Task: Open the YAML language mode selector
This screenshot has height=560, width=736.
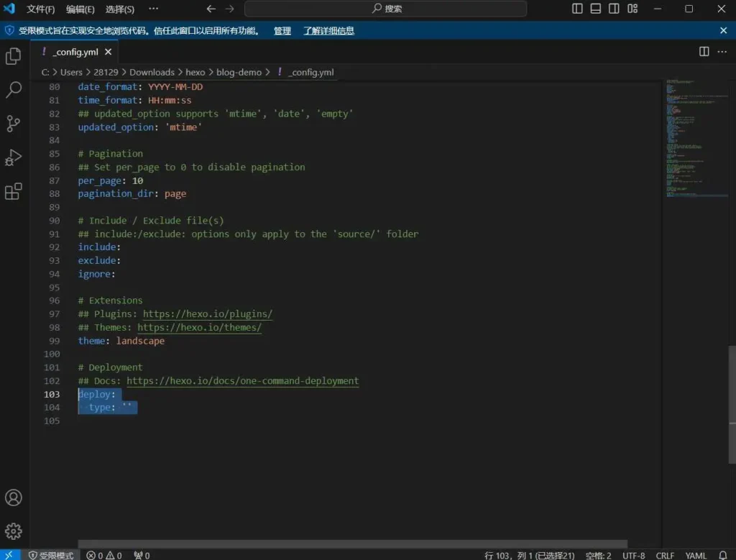Action: tap(696, 555)
